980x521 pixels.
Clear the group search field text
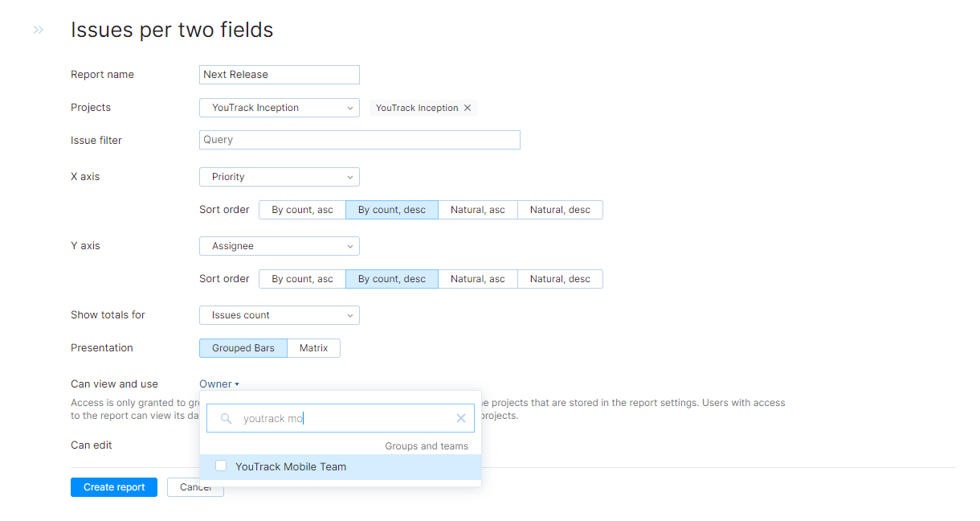pos(461,418)
